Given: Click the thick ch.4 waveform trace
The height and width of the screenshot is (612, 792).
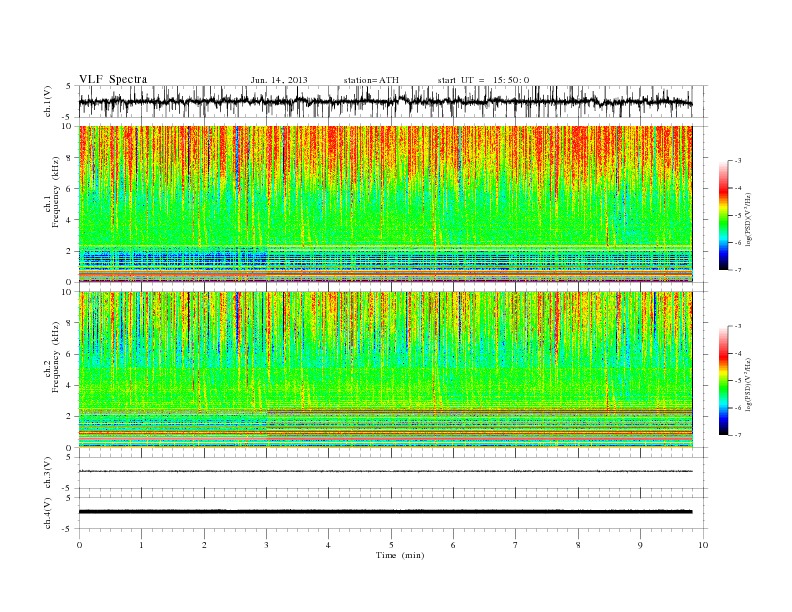Looking at the screenshot, I should [x=385, y=512].
